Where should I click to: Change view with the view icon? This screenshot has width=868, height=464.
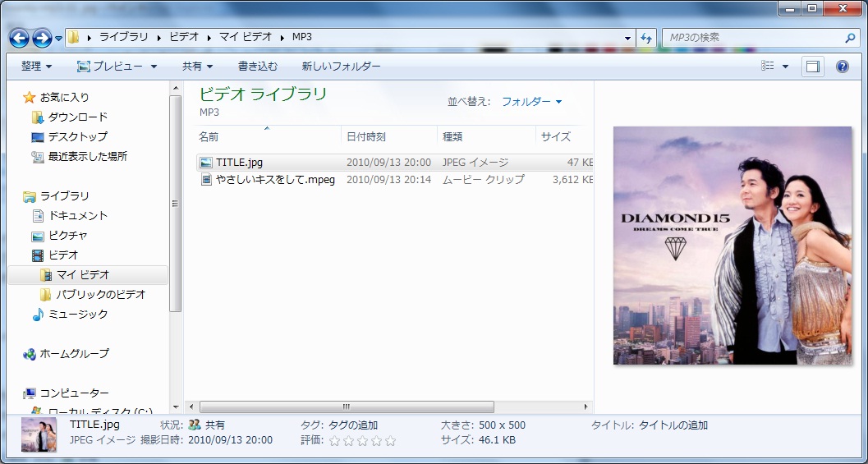tap(767, 67)
